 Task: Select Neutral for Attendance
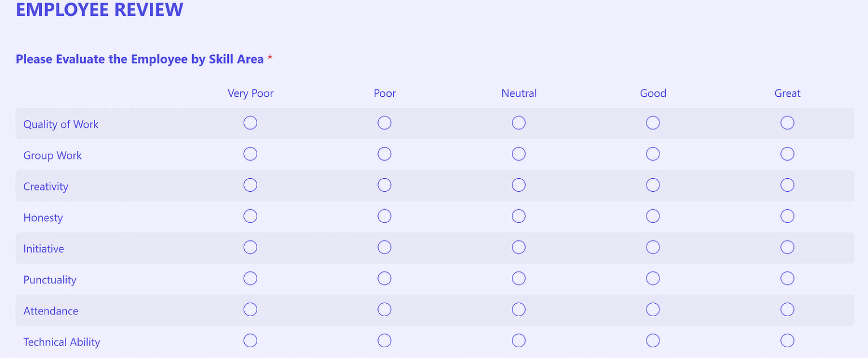(x=519, y=309)
